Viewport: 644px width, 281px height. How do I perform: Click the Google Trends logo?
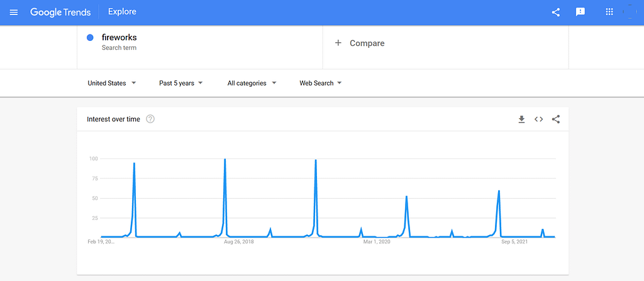pyautogui.click(x=60, y=12)
